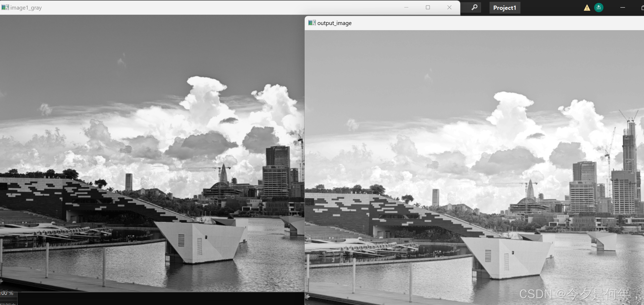
Task: Minimize the image1_gray window
Action: pyautogui.click(x=406, y=7)
